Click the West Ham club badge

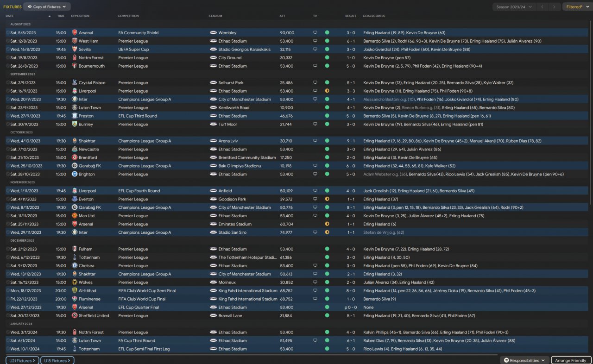(75, 41)
